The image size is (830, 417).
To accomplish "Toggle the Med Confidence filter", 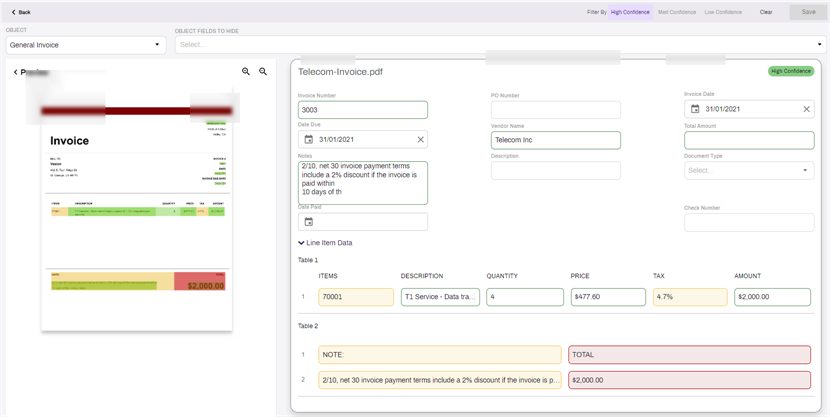I will 676,12.
